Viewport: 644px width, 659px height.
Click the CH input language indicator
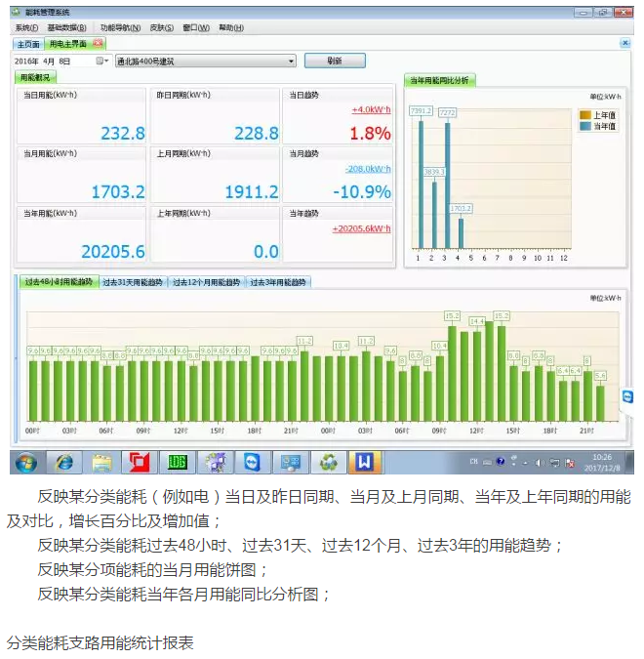474,462
